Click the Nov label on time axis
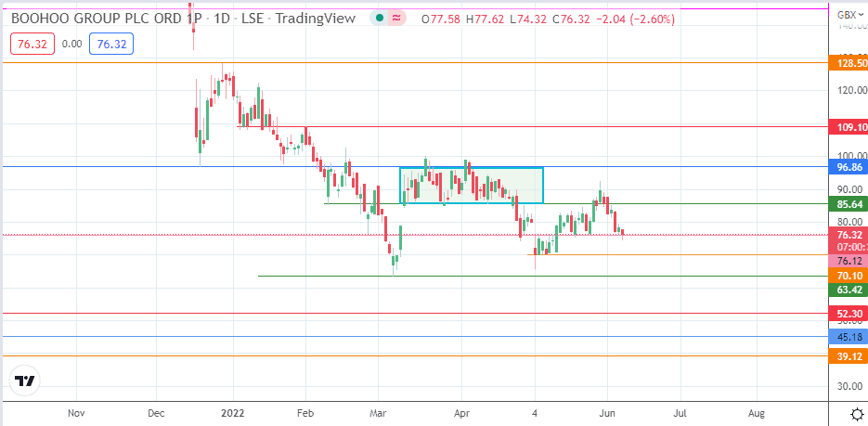The height and width of the screenshot is (426, 868). 76,413
